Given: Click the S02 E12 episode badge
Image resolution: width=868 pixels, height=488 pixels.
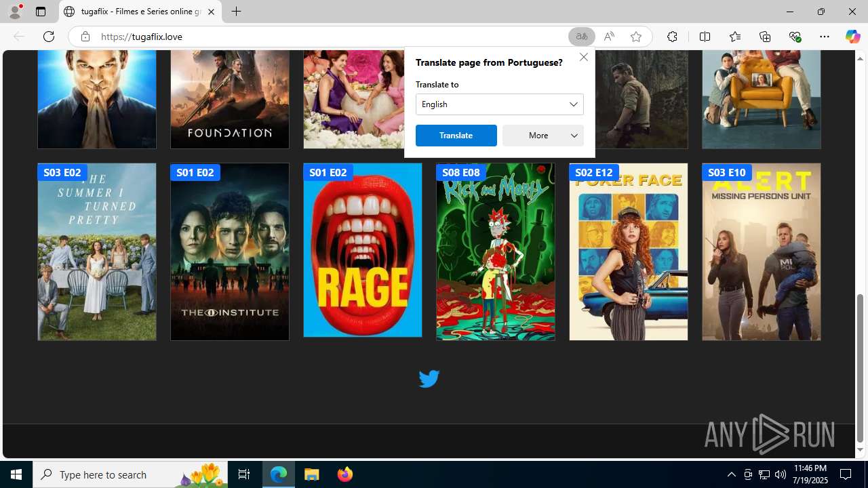Looking at the screenshot, I should pos(594,172).
